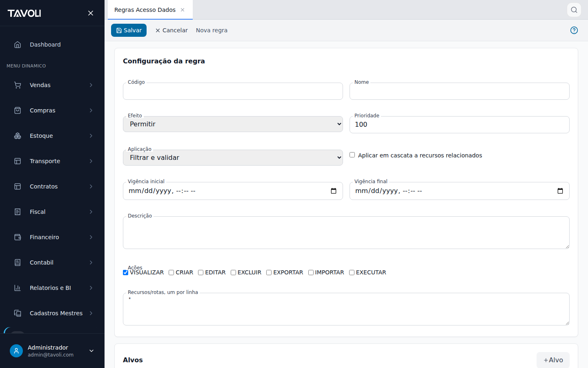
Task: Click the Alvos section heading
Action: click(x=133, y=360)
